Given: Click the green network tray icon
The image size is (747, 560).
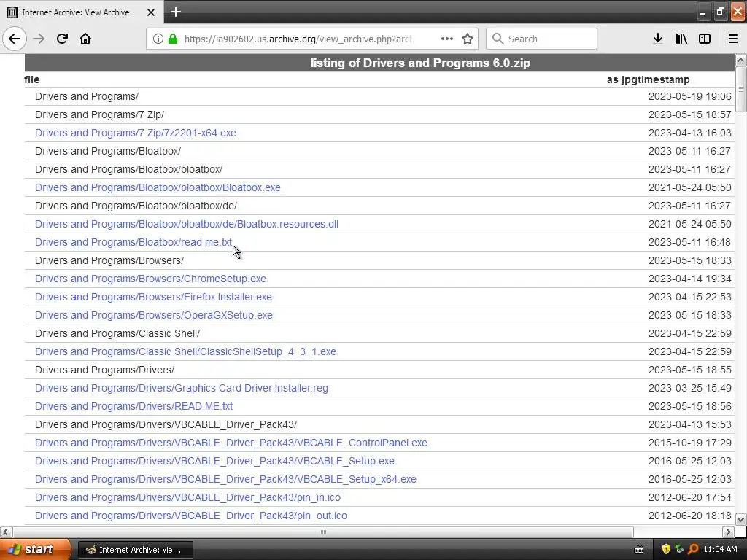Looking at the screenshot, I should click(x=679, y=550).
